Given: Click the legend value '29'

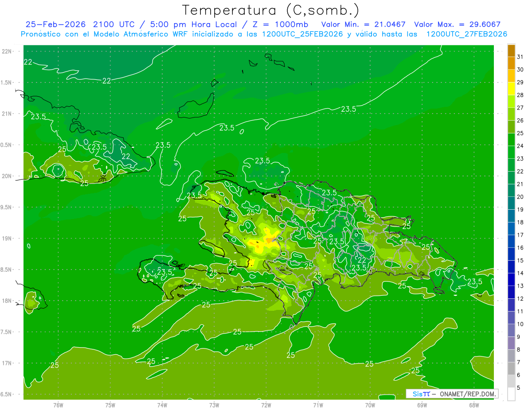Looking at the screenshot, I should 520,82.
